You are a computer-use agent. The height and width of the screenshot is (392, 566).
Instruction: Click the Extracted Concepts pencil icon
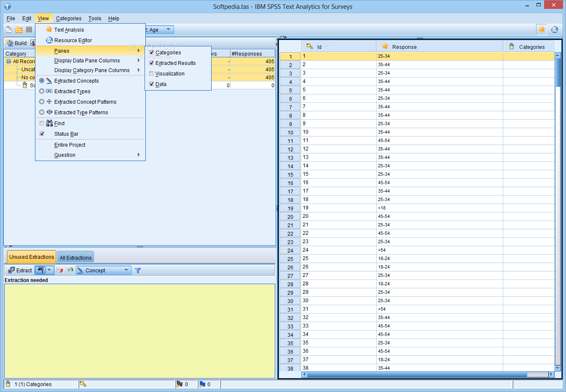point(49,81)
